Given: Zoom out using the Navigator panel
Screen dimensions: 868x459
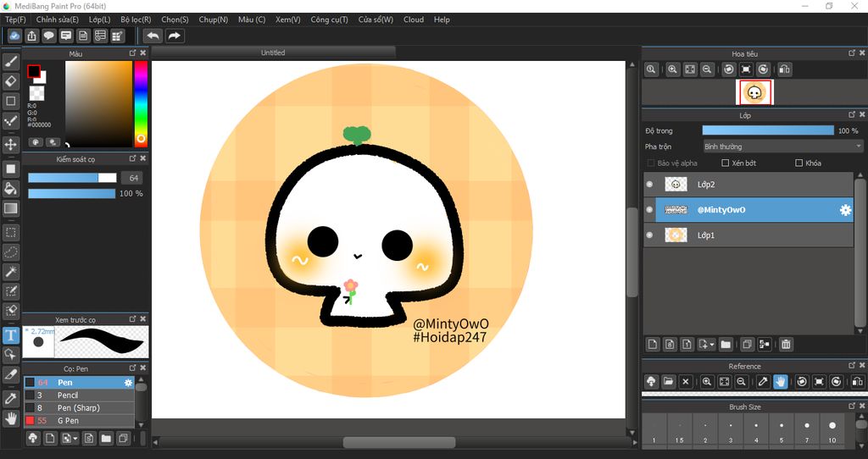Looking at the screenshot, I should pyautogui.click(x=707, y=69).
